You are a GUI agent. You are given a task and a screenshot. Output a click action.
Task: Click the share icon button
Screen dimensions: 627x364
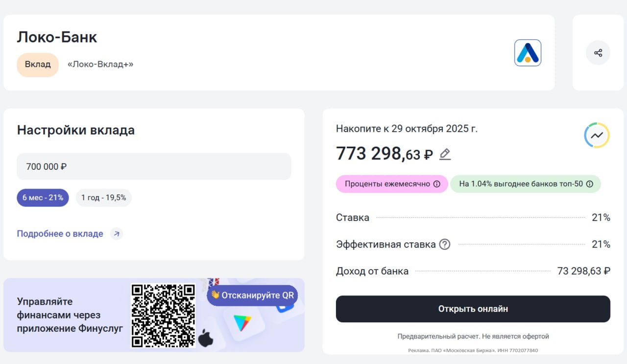click(598, 53)
